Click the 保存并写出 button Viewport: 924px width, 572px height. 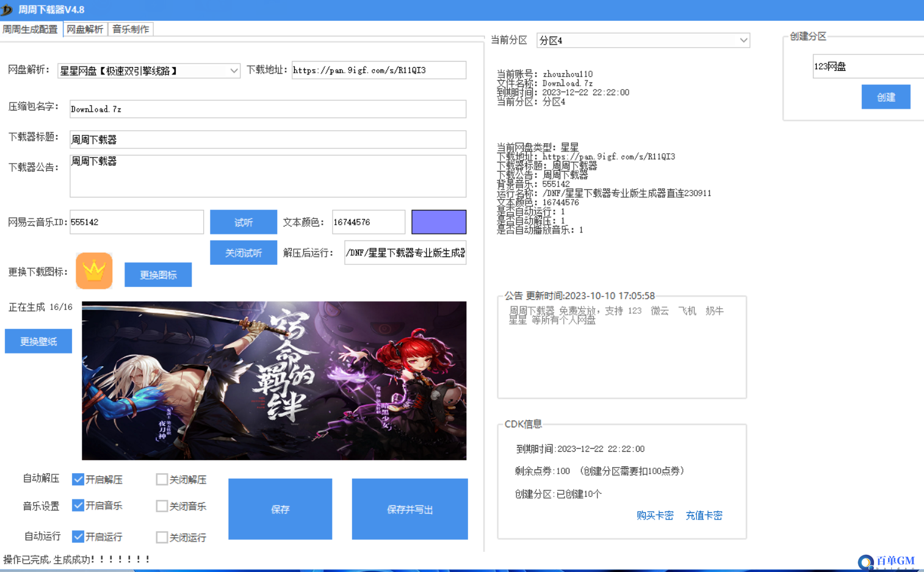click(410, 509)
